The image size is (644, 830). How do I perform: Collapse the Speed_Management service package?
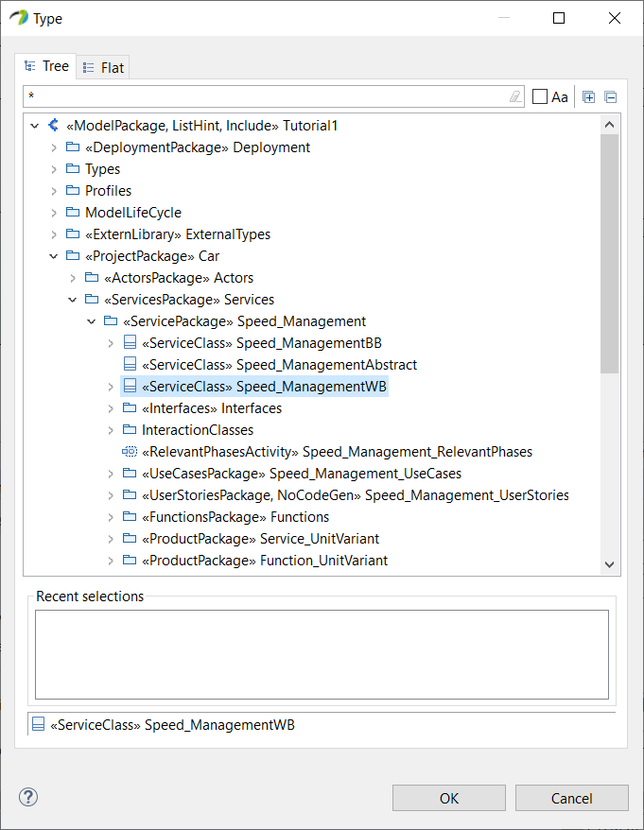pyautogui.click(x=92, y=321)
